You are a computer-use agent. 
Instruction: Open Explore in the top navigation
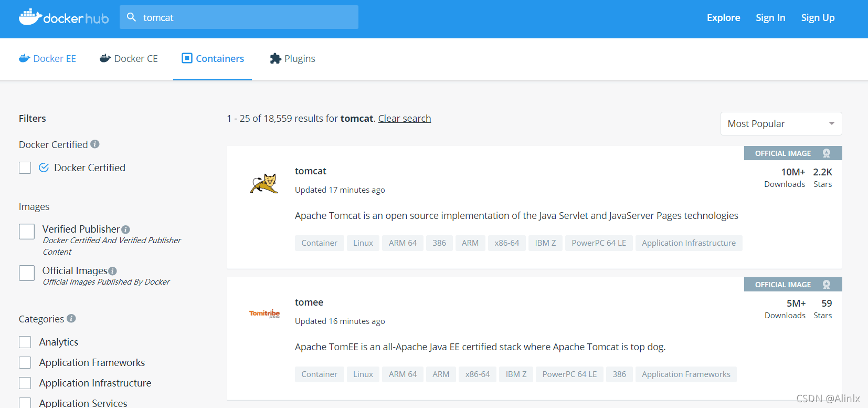(723, 17)
